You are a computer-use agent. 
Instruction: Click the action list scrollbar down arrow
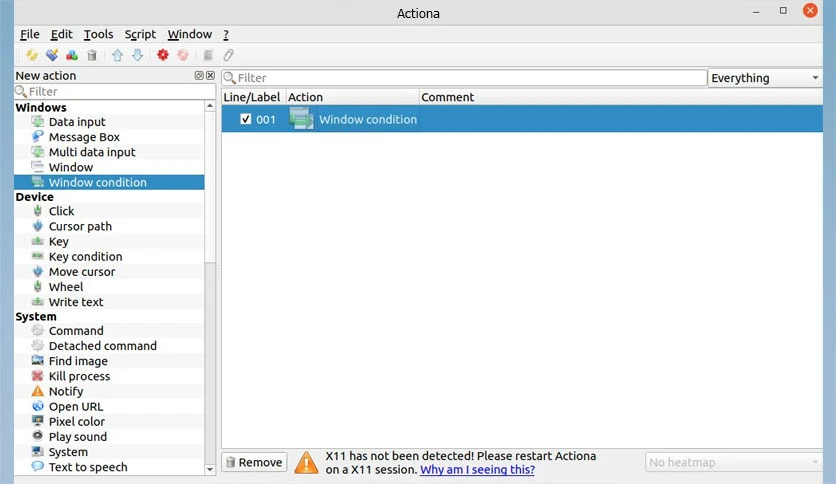click(210, 470)
